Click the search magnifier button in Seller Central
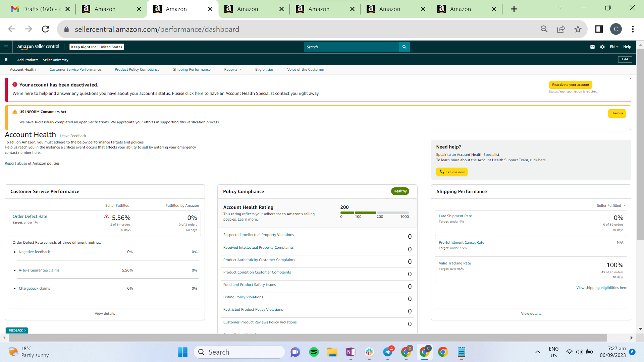The height and width of the screenshot is (362, 644). click(404, 47)
